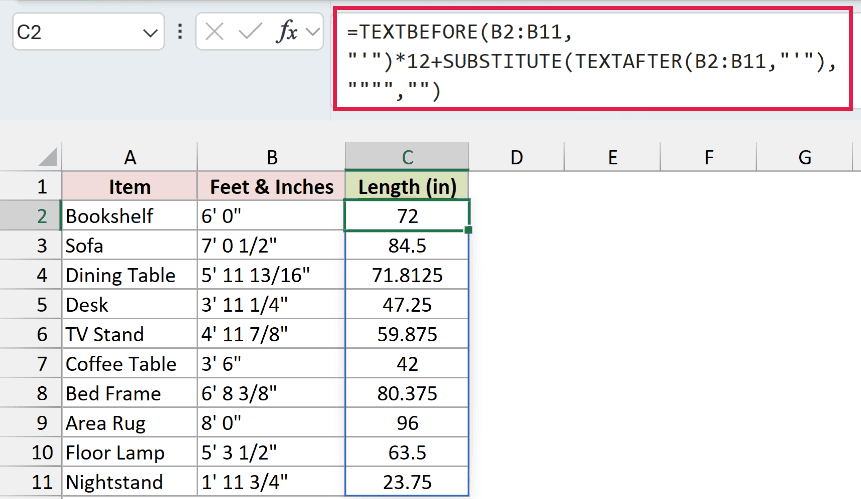Select the "Nightstand" cell
Screen dimensions: 861x499
click(130, 482)
